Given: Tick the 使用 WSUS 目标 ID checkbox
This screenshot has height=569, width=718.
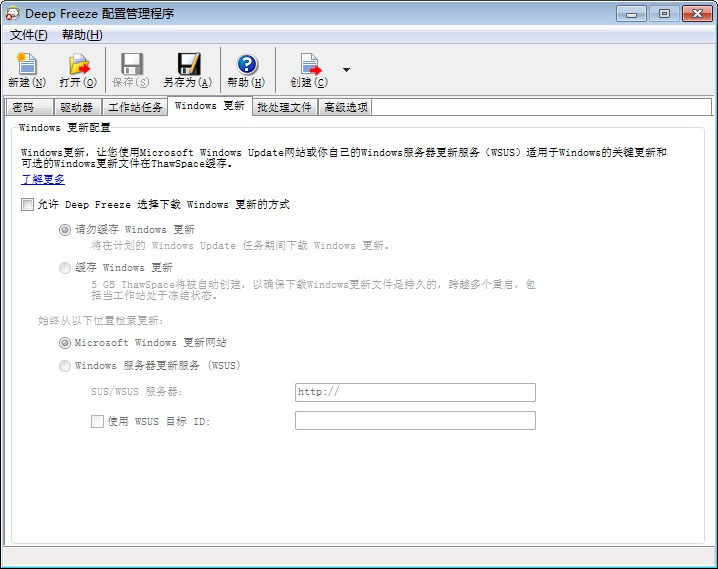Looking at the screenshot, I should (x=97, y=421).
